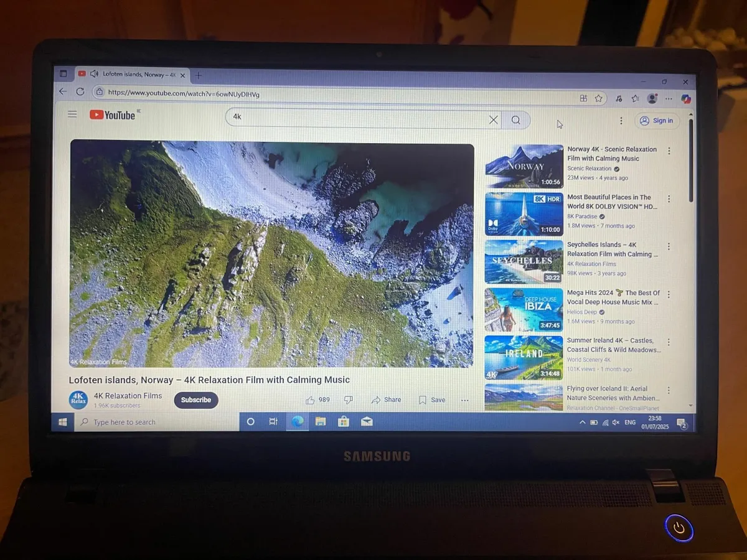Open Microsoft Store from the taskbar
Screen dimensions: 747x560
click(344, 422)
